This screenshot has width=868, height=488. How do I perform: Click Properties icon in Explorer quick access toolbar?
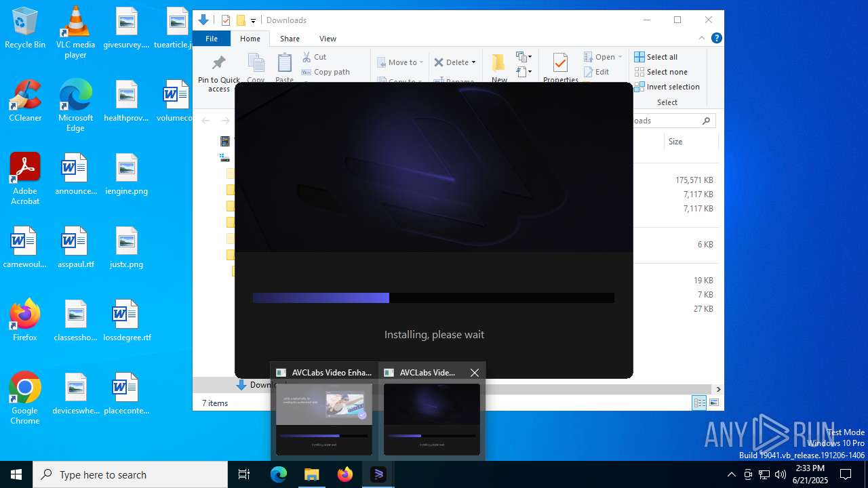tap(226, 20)
